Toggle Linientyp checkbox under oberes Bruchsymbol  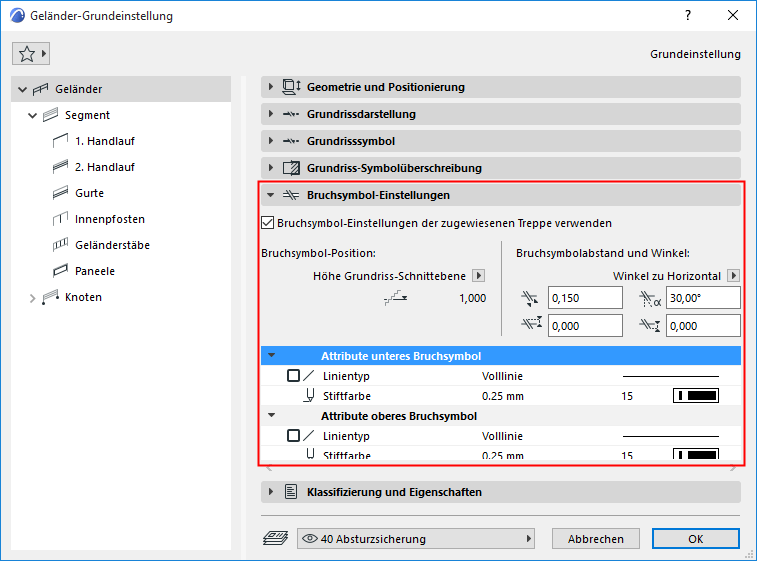pyautogui.click(x=293, y=436)
